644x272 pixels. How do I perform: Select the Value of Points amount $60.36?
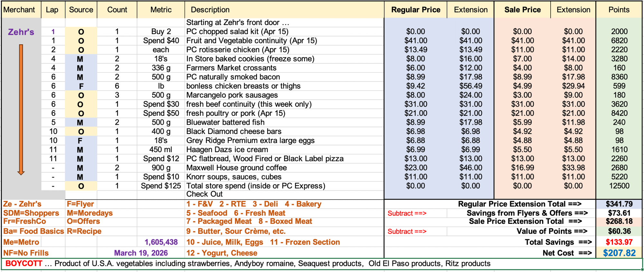619,231
